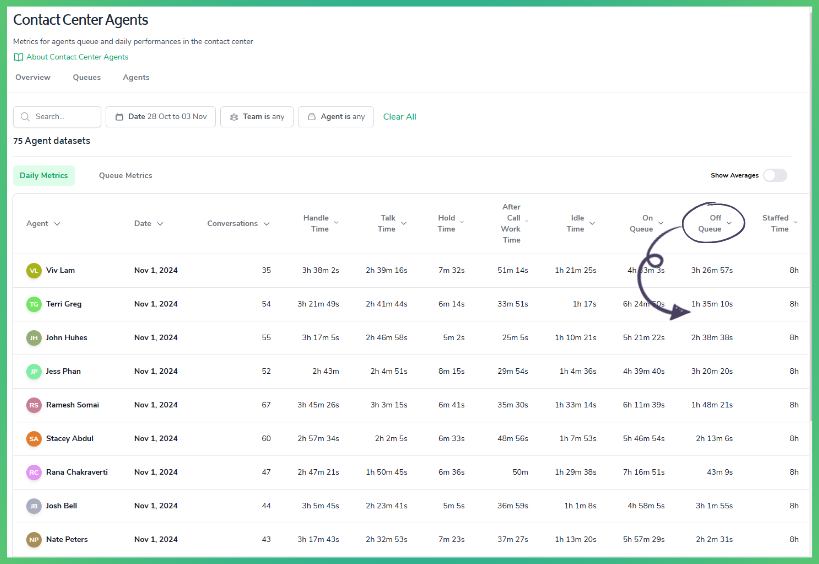Click the headset icon in Agent filter
This screenshot has width=819, height=564.
(311, 117)
